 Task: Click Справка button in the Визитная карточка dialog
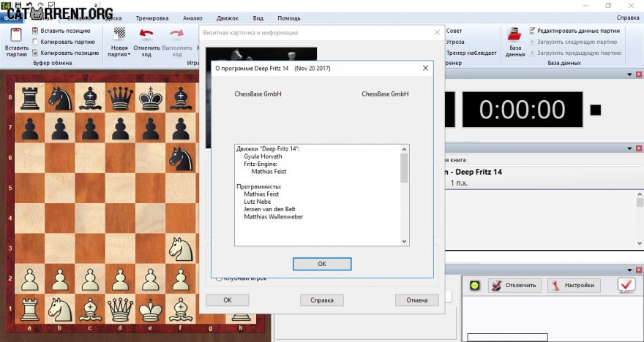(x=321, y=300)
